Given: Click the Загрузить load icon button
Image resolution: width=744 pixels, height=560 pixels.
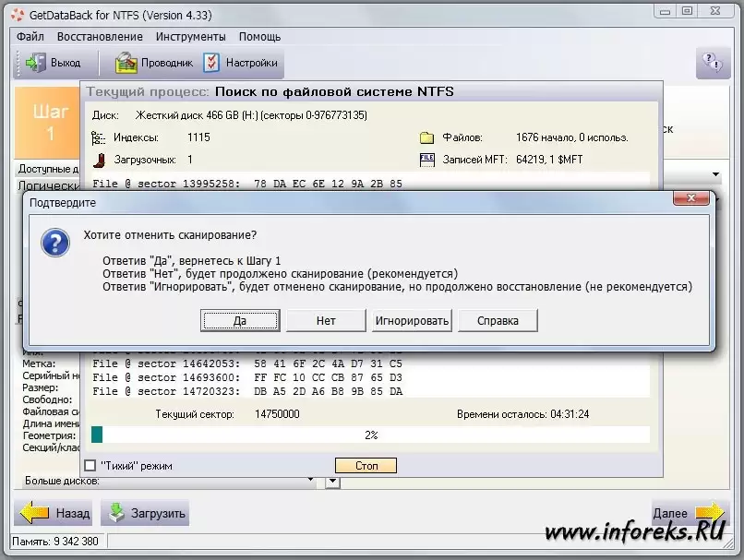Looking at the screenshot, I should [x=145, y=513].
